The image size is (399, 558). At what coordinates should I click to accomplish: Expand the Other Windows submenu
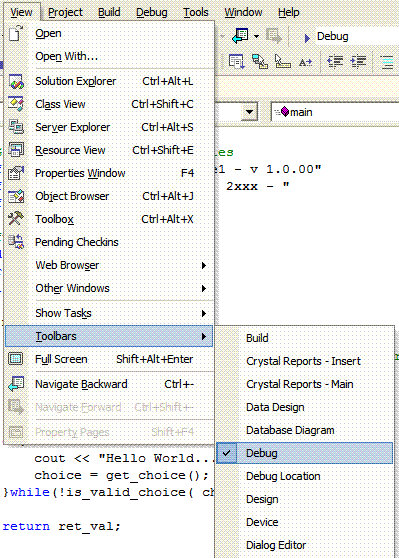pos(109,288)
